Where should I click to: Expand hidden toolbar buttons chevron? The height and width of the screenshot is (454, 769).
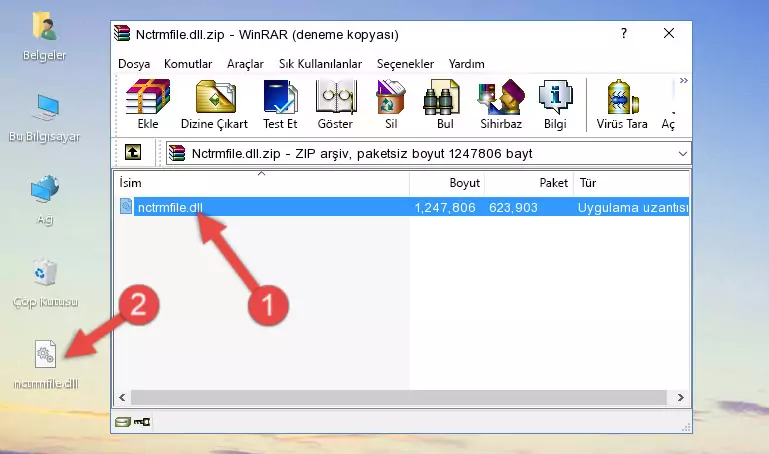coord(684,81)
